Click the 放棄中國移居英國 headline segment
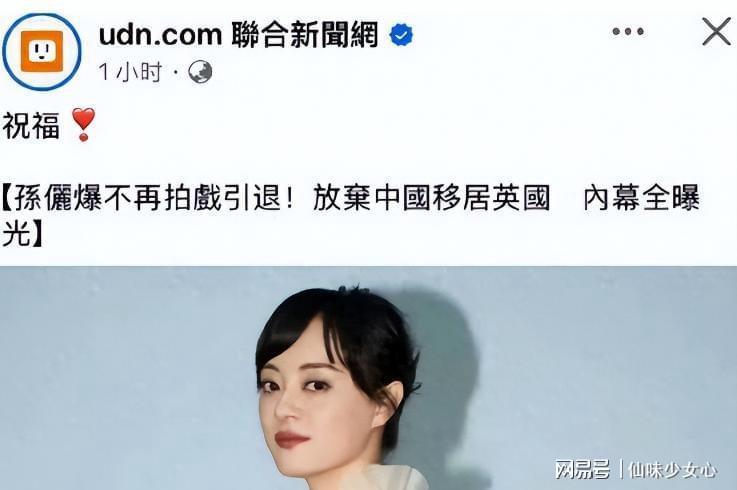737x490 pixels. point(431,198)
